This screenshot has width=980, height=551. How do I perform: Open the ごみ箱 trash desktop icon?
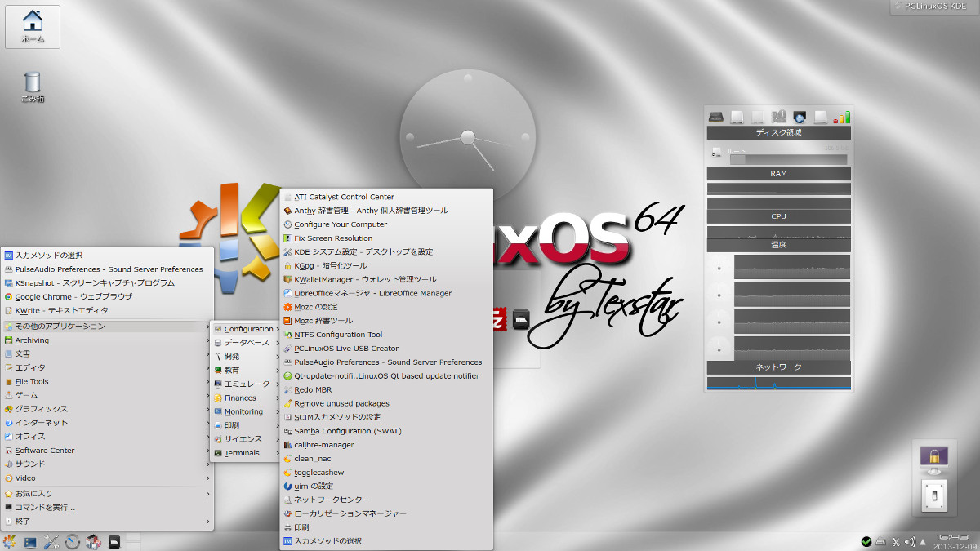coord(33,87)
